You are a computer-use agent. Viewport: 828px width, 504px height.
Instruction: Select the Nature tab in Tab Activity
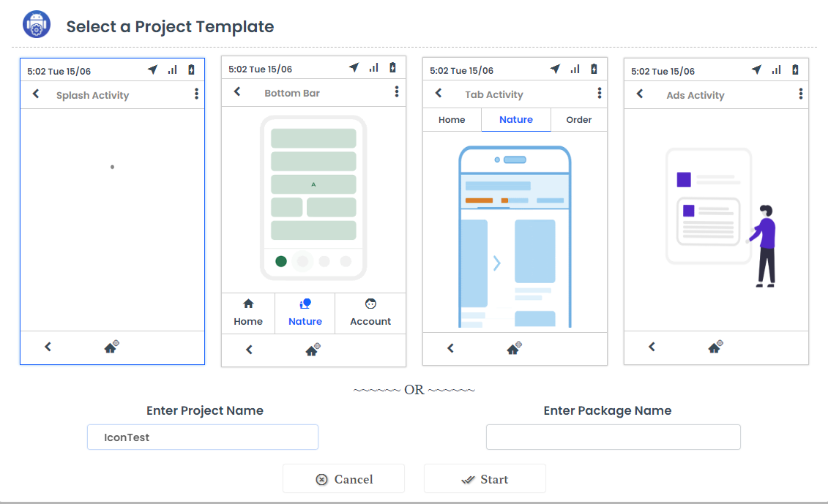click(515, 119)
